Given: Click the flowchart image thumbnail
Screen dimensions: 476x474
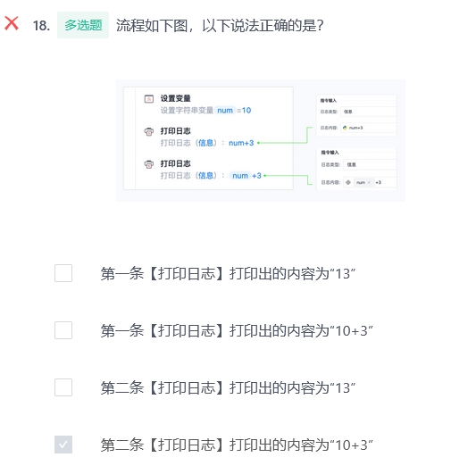Looking at the screenshot, I should tap(261, 140).
